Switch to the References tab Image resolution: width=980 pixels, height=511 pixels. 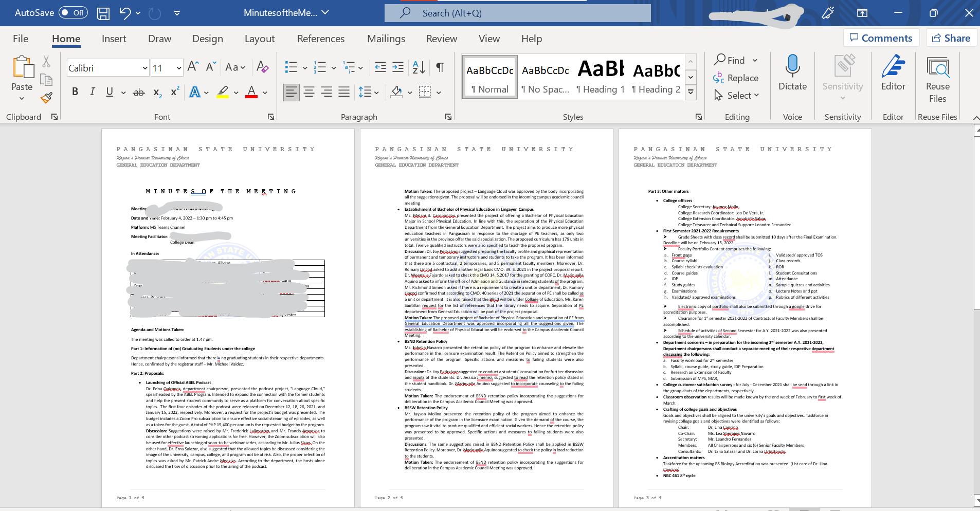tap(321, 39)
